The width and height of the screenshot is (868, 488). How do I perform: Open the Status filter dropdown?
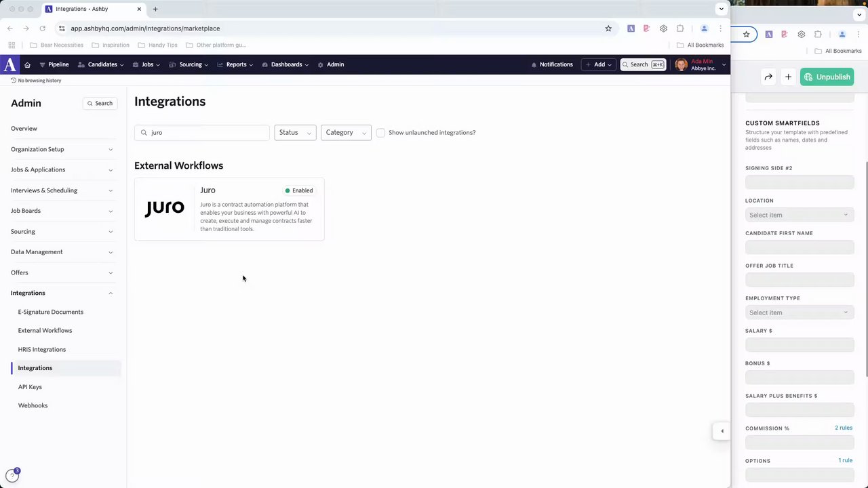[x=295, y=133]
